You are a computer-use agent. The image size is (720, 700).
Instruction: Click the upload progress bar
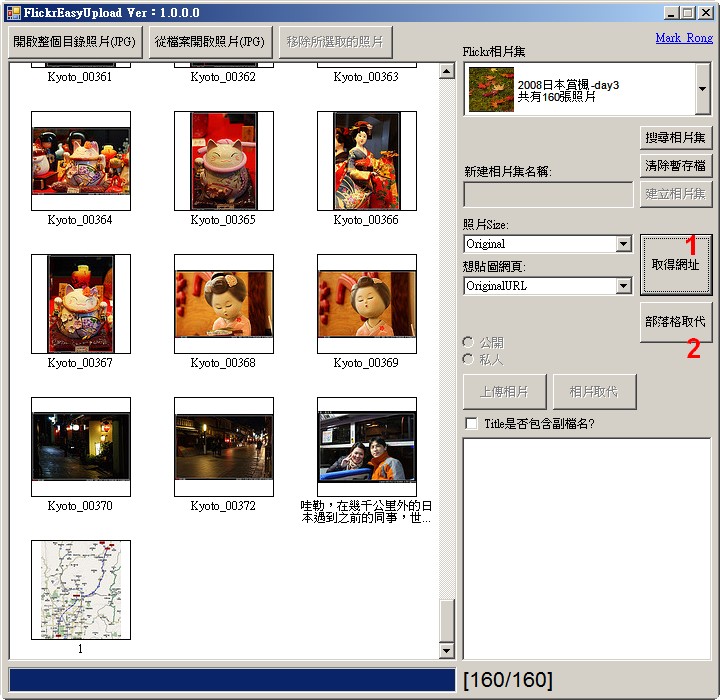coord(232,680)
